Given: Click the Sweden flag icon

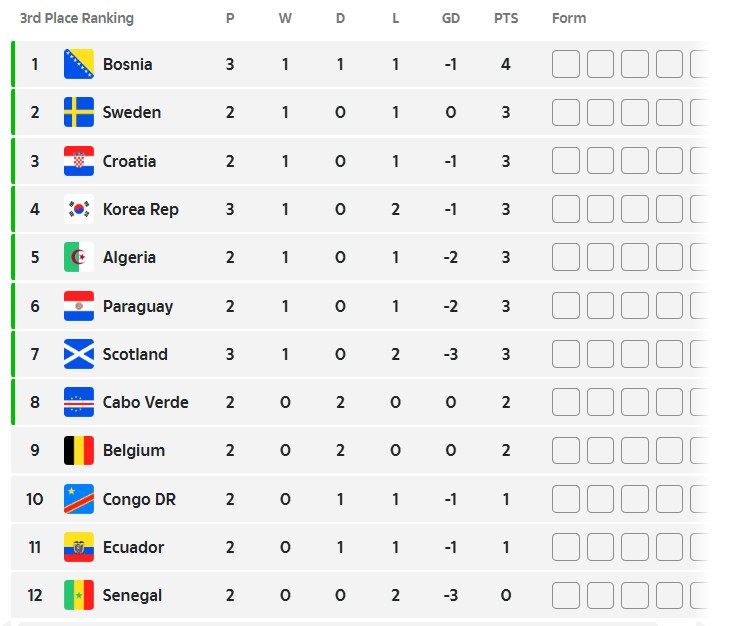Looking at the screenshot, I should [x=79, y=112].
